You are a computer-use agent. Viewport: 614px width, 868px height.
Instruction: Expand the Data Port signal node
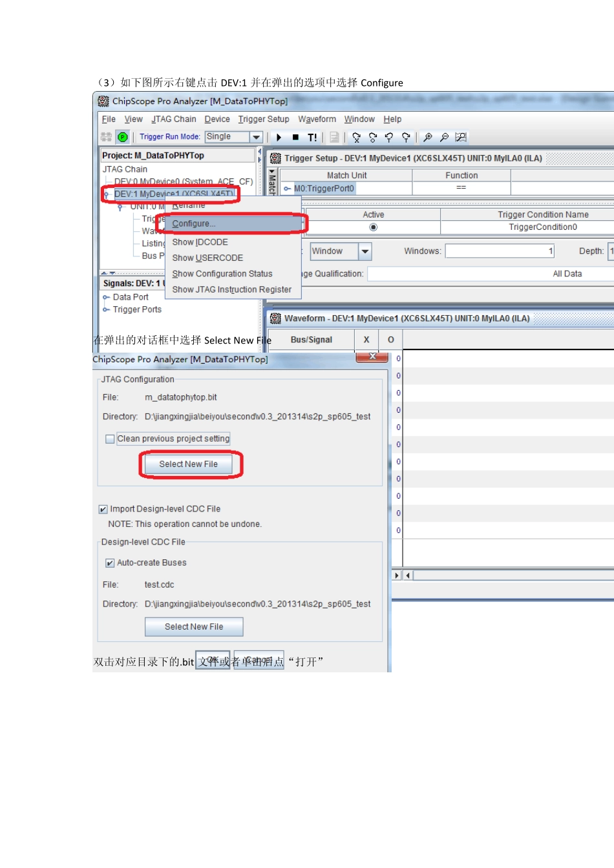(106, 297)
